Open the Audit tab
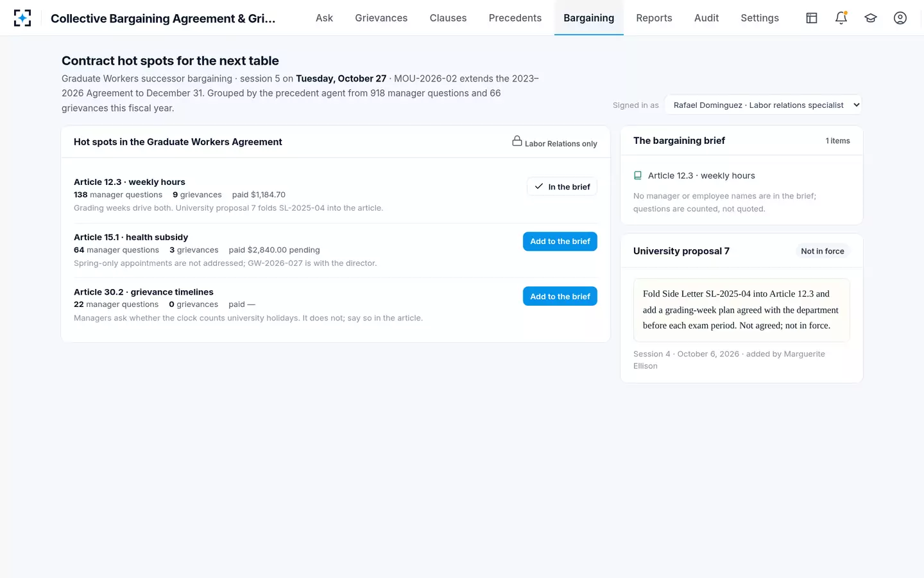 click(x=706, y=18)
